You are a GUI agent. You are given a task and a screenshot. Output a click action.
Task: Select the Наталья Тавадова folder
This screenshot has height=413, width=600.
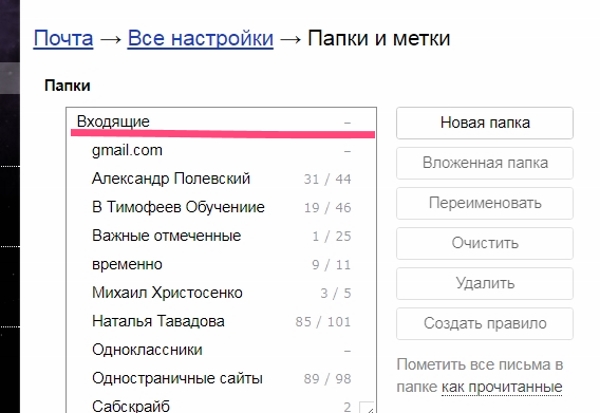222,322
